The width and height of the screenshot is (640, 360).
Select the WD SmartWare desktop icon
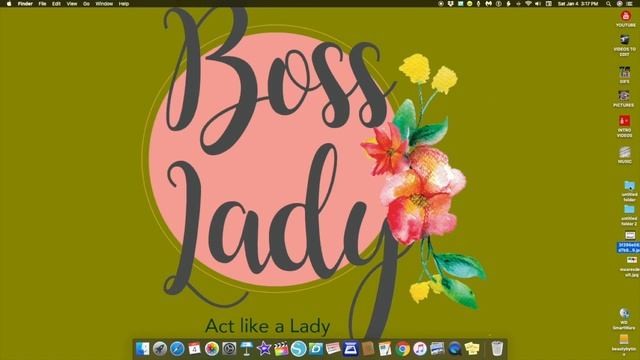(x=624, y=319)
